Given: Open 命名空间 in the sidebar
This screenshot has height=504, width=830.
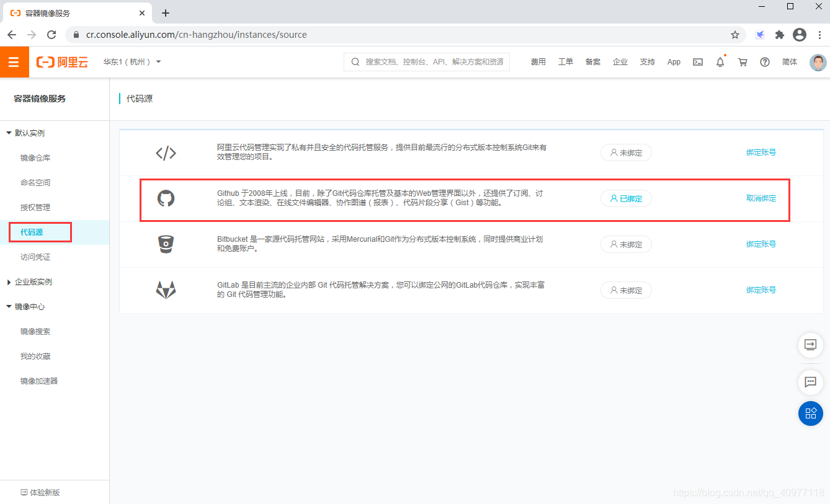Looking at the screenshot, I should click(x=35, y=183).
